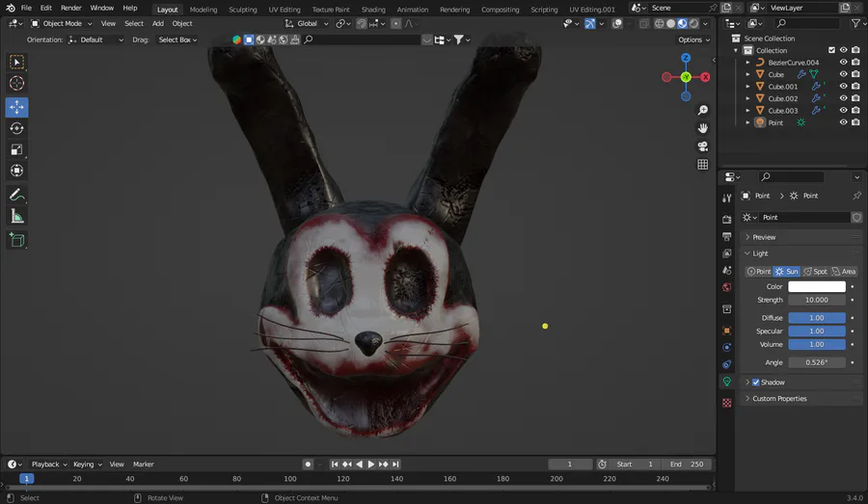Toggle auto keying record button
Image resolution: width=868 pixels, height=504 pixels.
click(308, 464)
